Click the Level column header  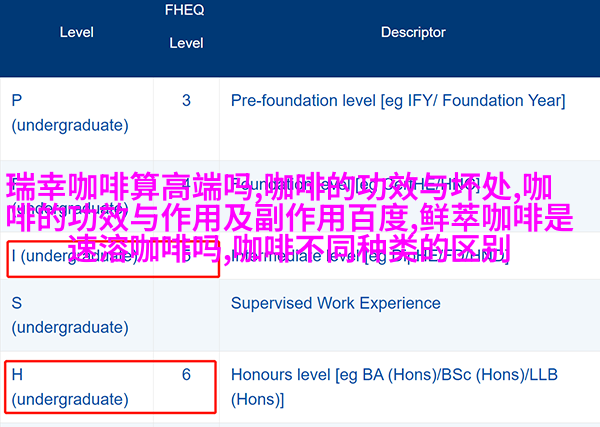pyautogui.click(x=77, y=32)
